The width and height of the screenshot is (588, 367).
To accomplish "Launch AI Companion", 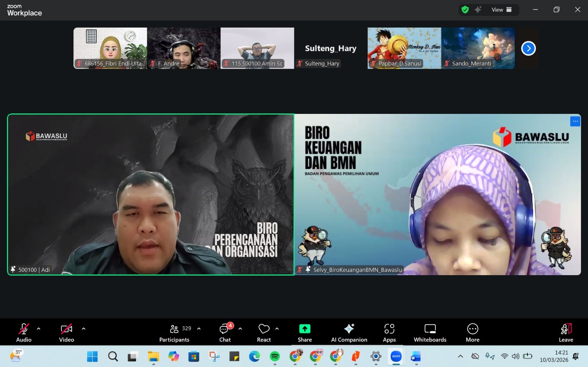I will coord(349,332).
